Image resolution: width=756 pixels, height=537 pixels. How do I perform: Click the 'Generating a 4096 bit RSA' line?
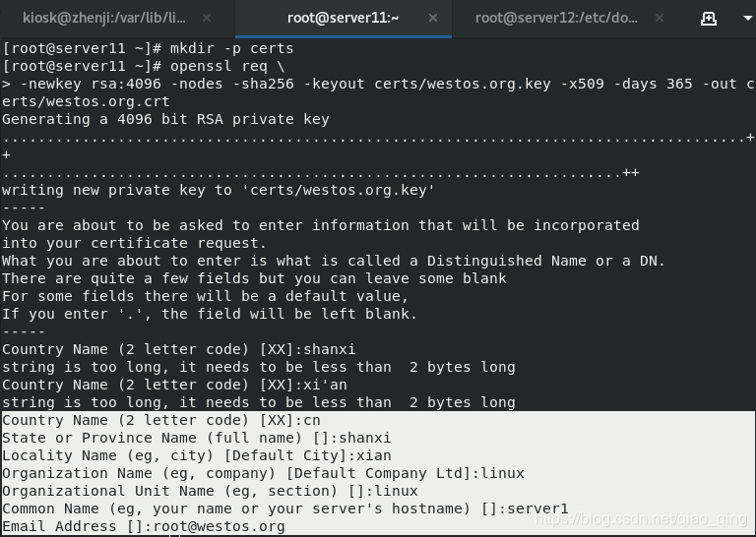pyautogui.click(x=165, y=119)
